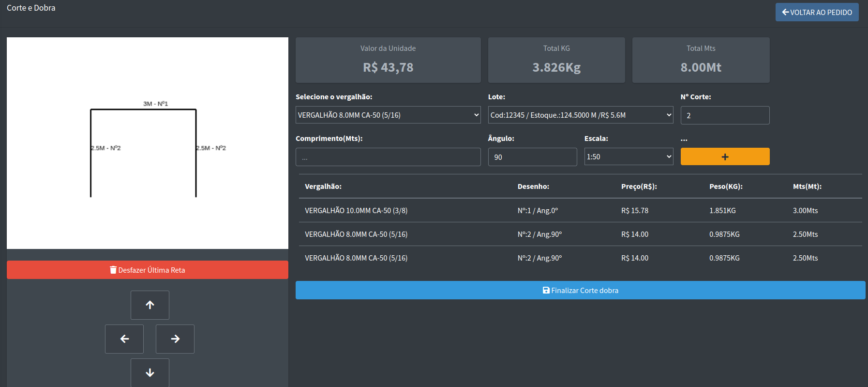This screenshot has width=868, height=387.
Task: Click Finalizar Corte dobra button
Action: tap(581, 290)
